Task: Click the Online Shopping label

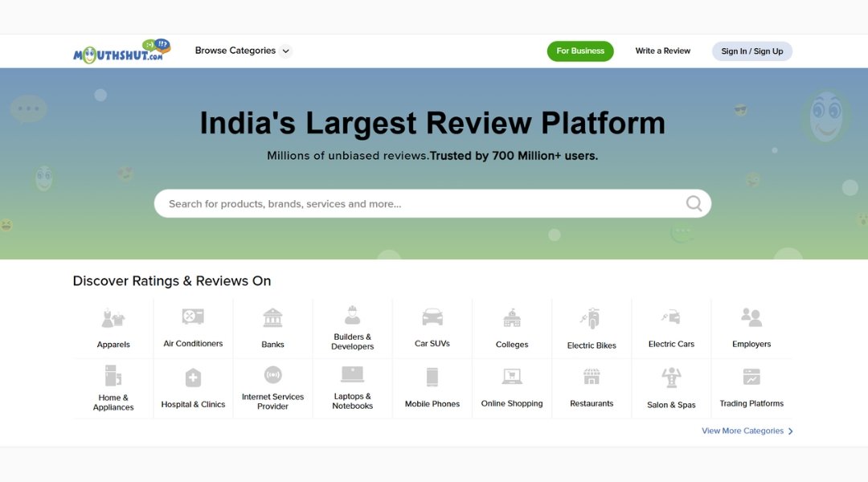Action: (512, 403)
